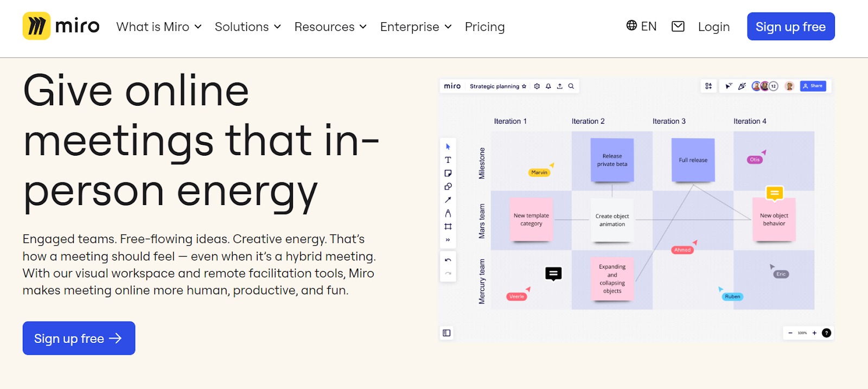Expand the What is Miro menu
The height and width of the screenshot is (389, 868).
pos(159,27)
